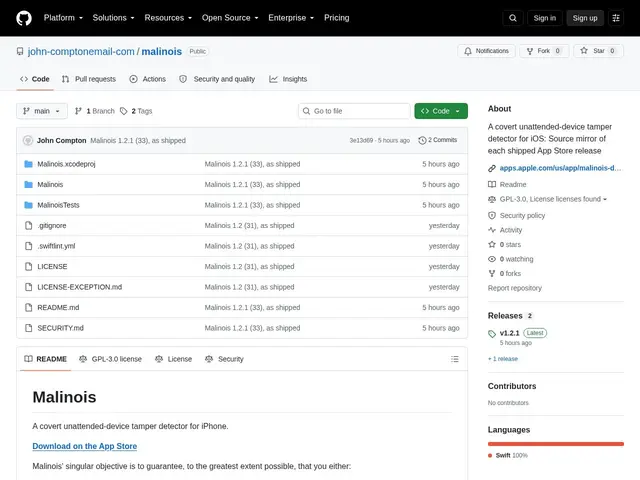
Task: Go to the Pricing page
Action: [337, 18]
